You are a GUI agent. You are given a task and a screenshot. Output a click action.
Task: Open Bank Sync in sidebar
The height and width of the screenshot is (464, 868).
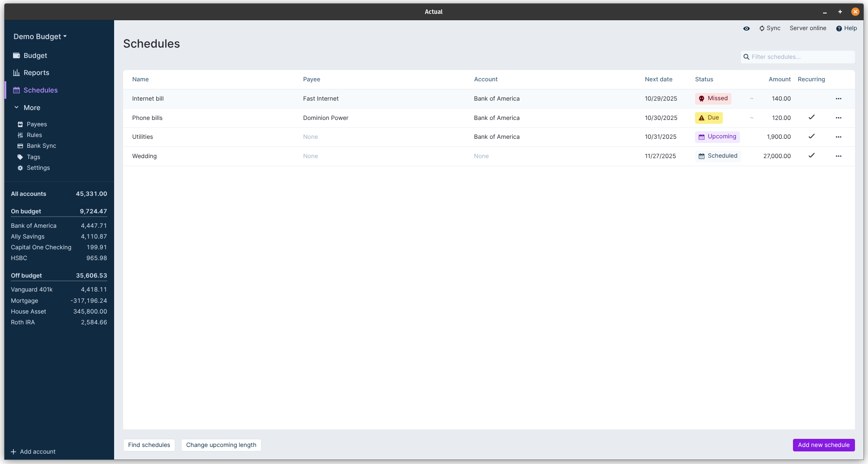[x=41, y=146]
